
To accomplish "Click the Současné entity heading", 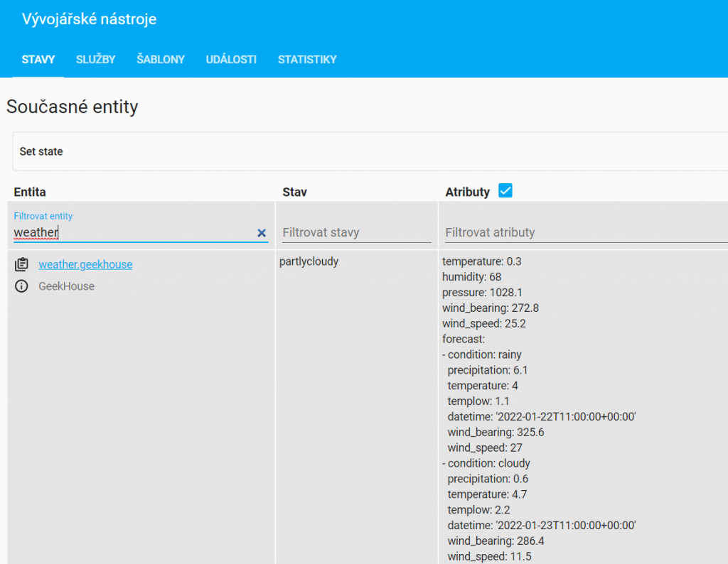I will click(x=72, y=107).
